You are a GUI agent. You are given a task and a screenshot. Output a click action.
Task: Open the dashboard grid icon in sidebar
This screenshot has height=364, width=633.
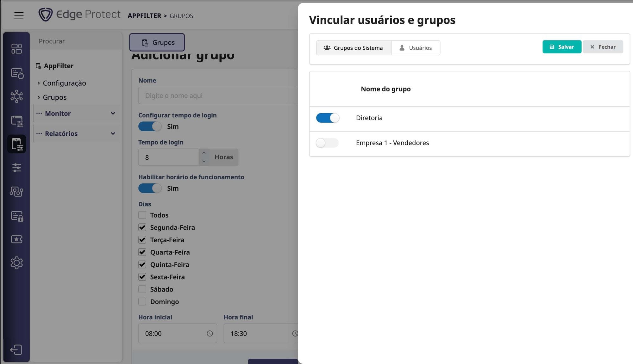(x=16, y=49)
